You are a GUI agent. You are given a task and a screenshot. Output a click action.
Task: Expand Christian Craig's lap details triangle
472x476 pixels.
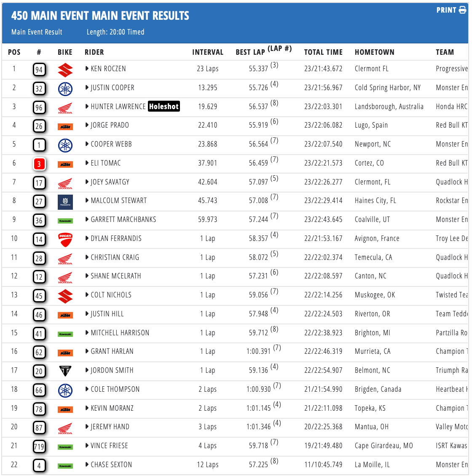click(87, 257)
